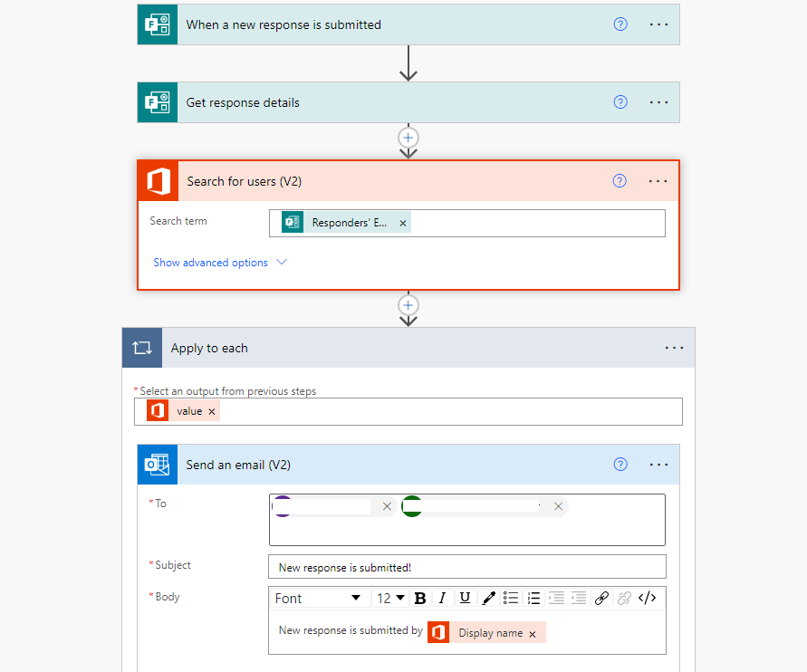Open the Font dropdown in the Body editor
This screenshot has height=672, width=807.
point(317,599)
